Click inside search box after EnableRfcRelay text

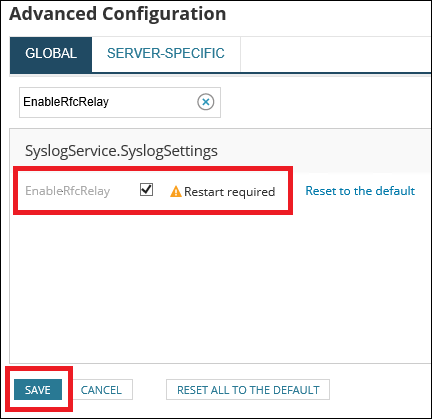(152, 102)
